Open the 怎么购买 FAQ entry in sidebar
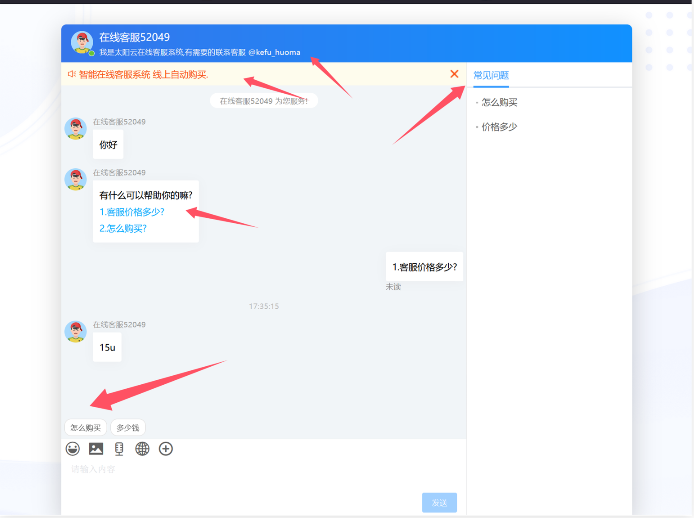Image resolution: width=694 pixels, height=518 pixels. pos(499,102)
